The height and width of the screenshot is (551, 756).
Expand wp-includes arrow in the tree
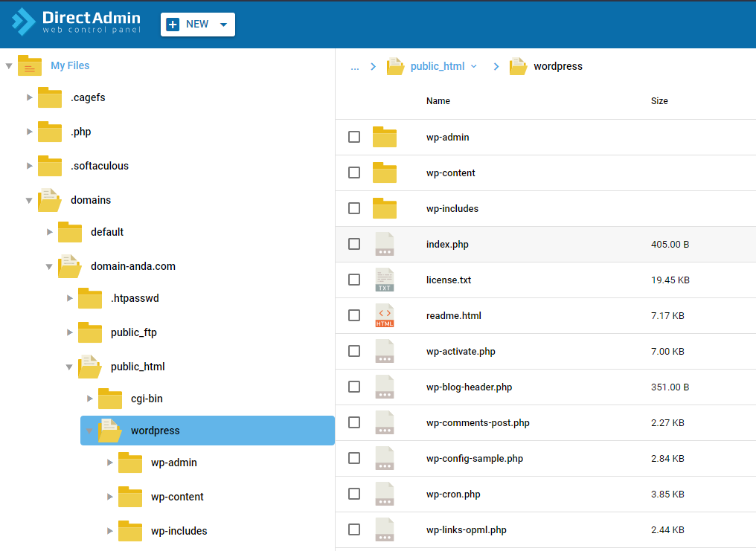pos(110,531)
